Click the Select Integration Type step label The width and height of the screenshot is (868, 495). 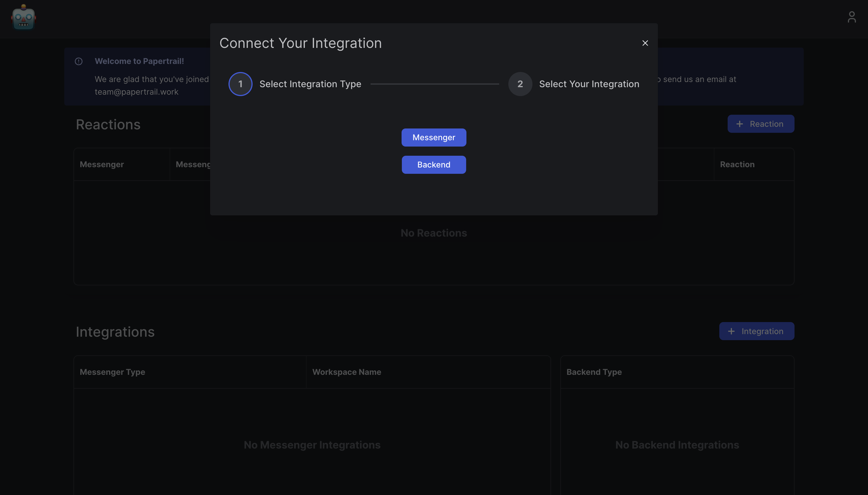point(310,84)
